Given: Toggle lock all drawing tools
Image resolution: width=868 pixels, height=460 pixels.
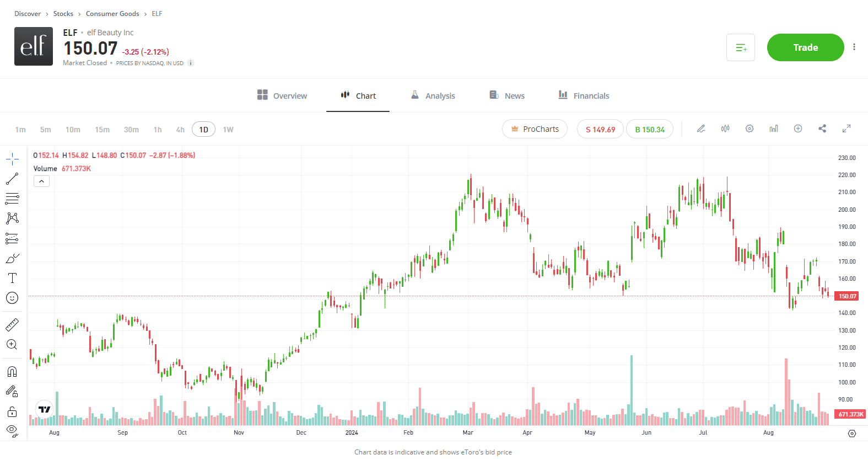Looking at the screenshot, I should pyautogui.click(x=12, y=412).
